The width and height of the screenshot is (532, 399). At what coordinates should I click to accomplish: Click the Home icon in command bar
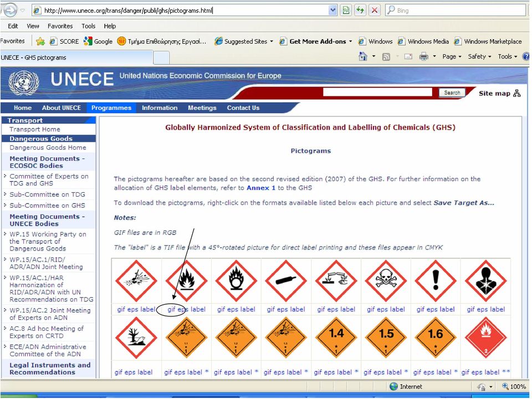(362, 57)
